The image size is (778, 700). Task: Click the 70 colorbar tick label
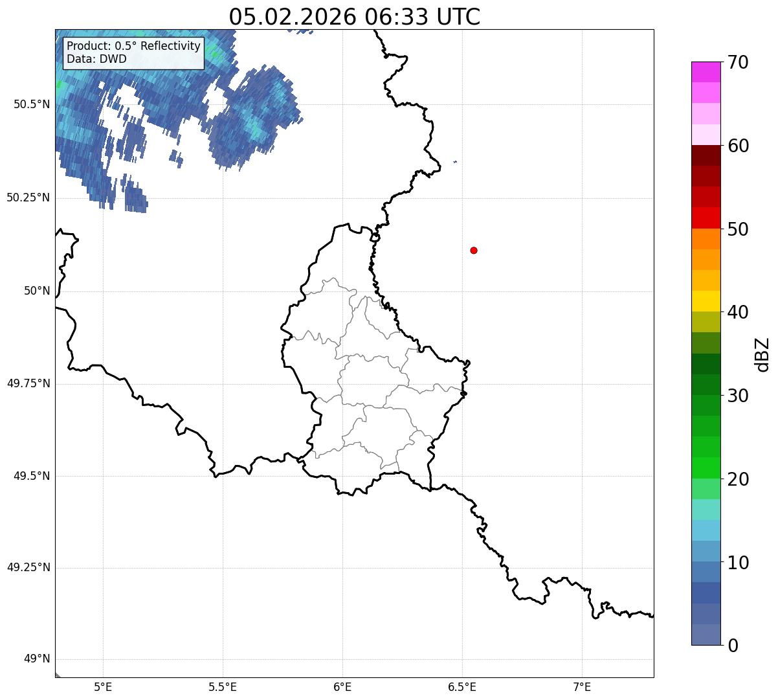(738, 63)
